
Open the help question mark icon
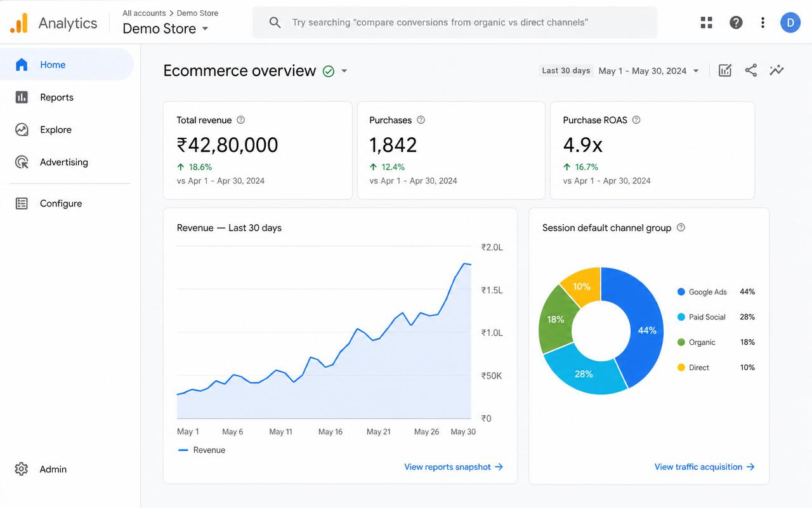736,23
